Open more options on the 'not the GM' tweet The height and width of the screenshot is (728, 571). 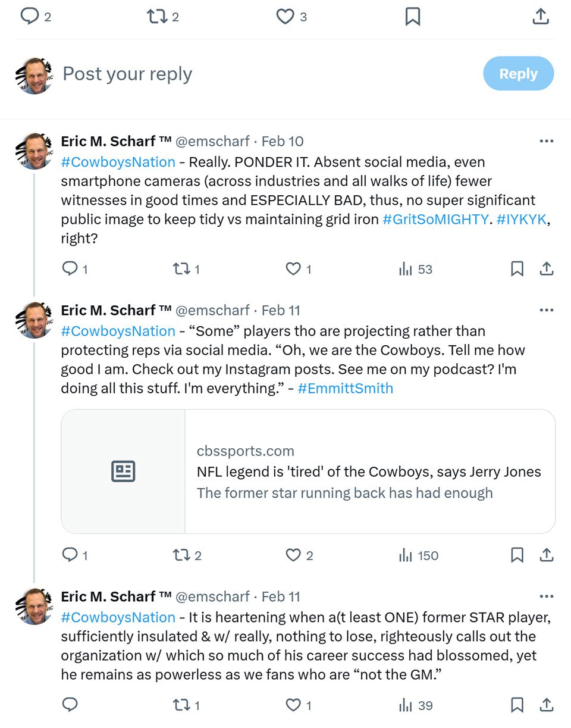click(546, 596)
